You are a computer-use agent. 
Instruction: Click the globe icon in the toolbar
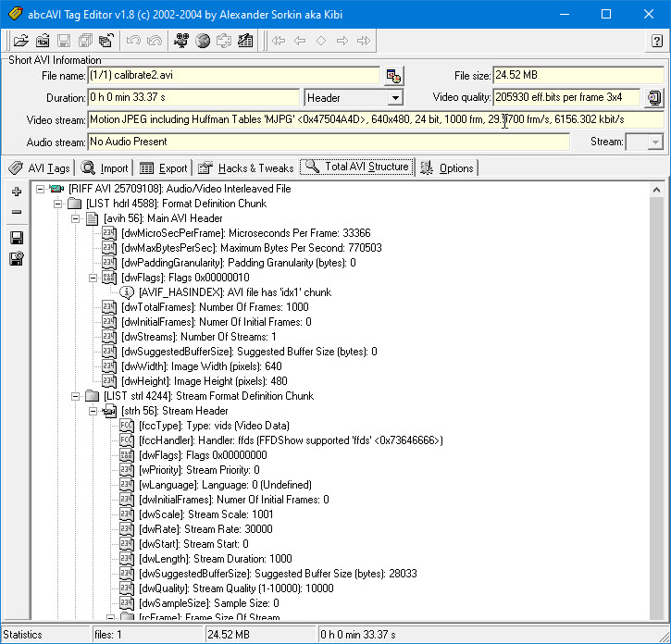tap(203, 41)
